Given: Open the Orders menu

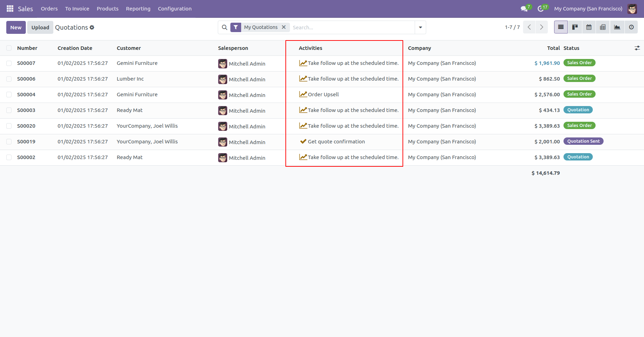Looking at the screenshot, I should pyautogui.click(x=49, y=9).
